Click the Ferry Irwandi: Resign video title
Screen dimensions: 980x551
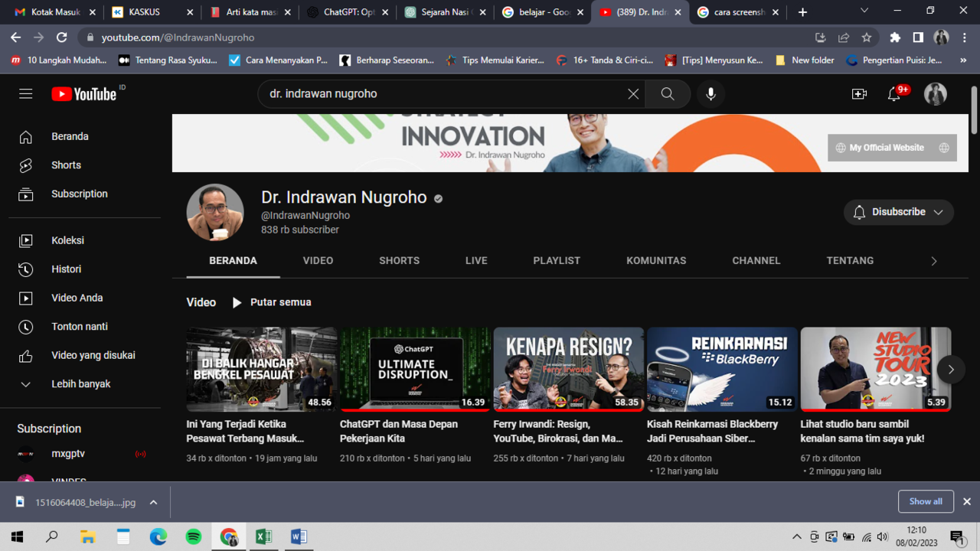[558, 431]
